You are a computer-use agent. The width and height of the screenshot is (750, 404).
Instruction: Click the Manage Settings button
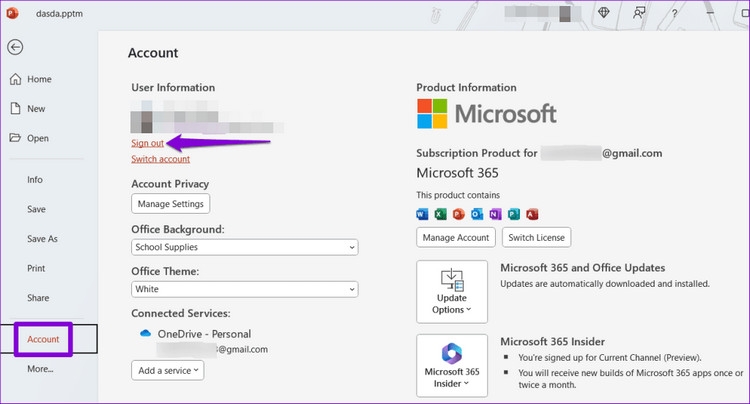[170, 204]
